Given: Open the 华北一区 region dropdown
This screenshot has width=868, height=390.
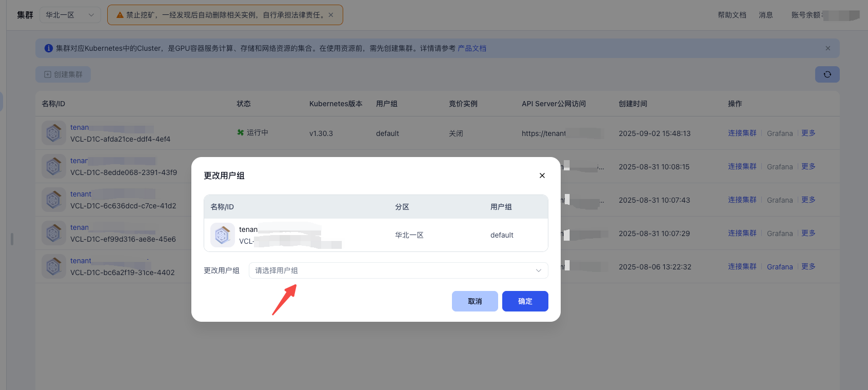Looking at the screenshot, I should click(x=70, y=15).
